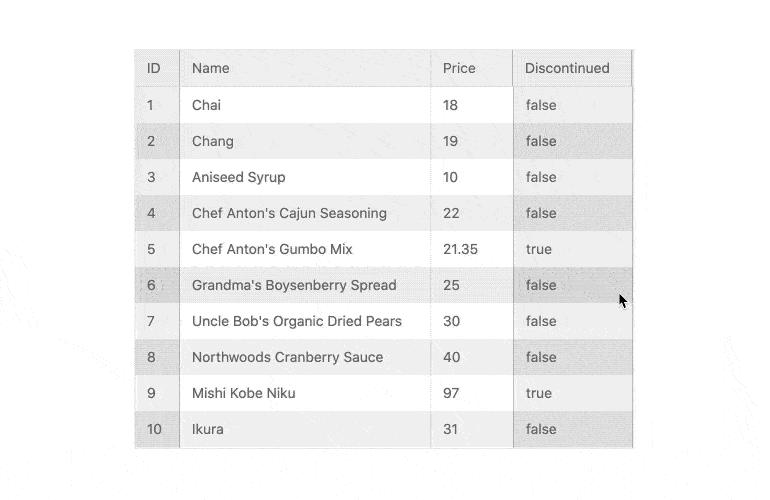The image size is (770, 500).
Task: Click the Price column header
Action: (x=459, y=68)
